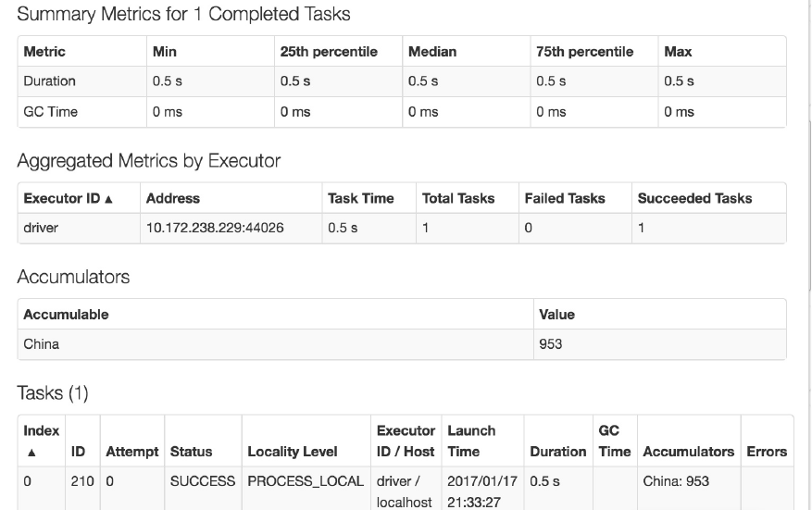Viewport: 812px width, 510px height.
Task: Click the 10.172.238.229:44026 address cell
Action: tap(215, 228)
